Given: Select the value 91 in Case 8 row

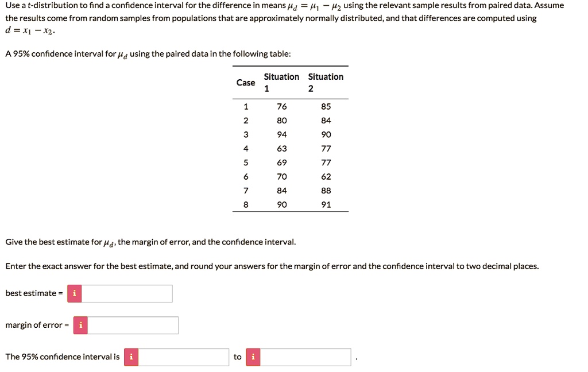Looking at the screenshot, I should click(x=326, y=204).
